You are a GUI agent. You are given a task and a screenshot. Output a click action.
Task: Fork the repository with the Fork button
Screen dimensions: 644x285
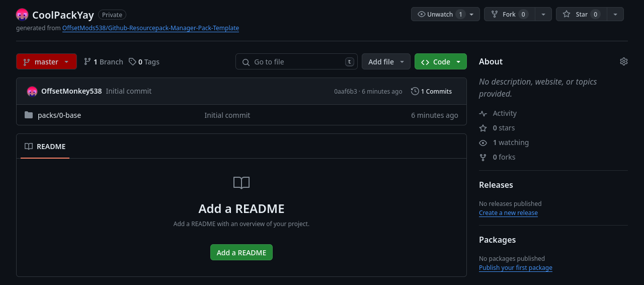(x=509, y=14)
